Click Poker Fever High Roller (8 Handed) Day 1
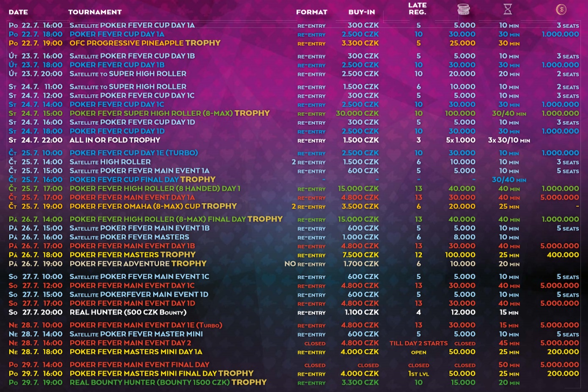This screenshot has height=392, width=588. pos(155,189)
